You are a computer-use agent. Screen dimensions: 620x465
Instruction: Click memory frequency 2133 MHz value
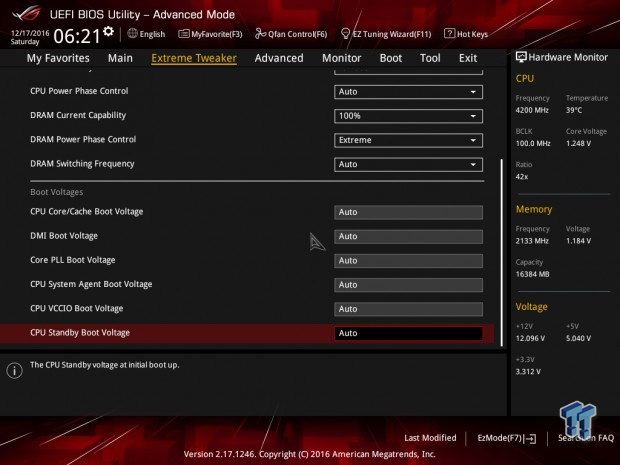click(x=532, y=241)
